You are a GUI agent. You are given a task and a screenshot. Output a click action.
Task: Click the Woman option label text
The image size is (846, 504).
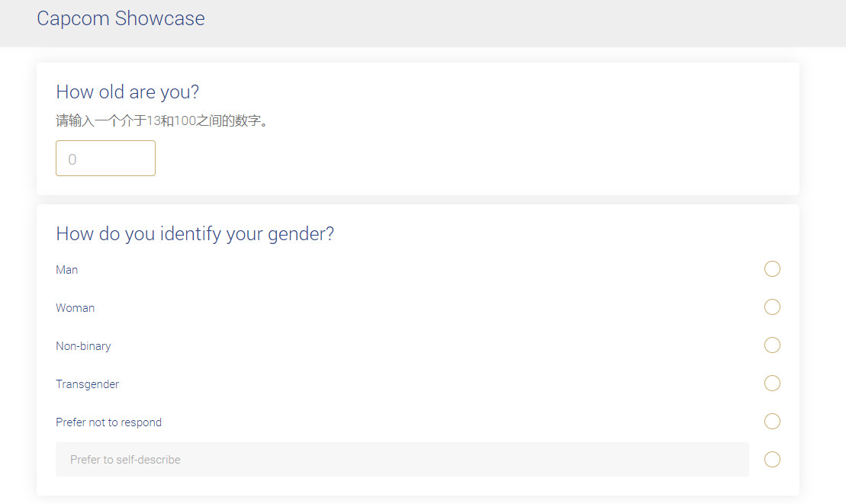point(76,308)
